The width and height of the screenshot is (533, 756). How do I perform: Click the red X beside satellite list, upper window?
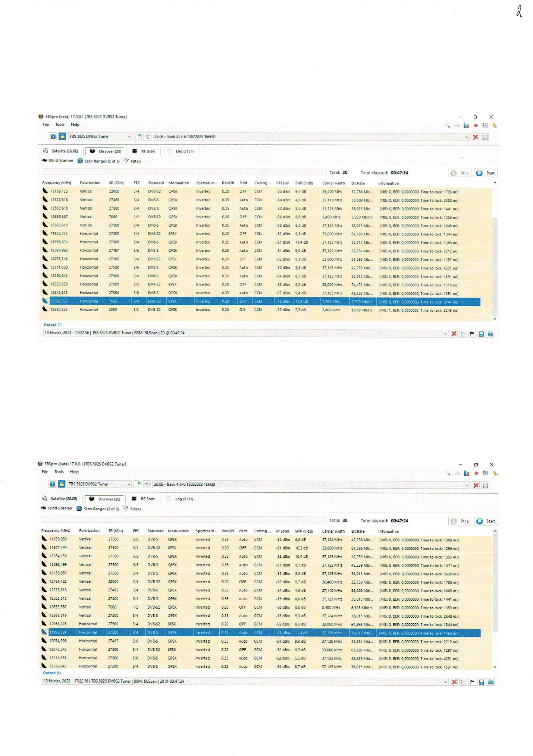coord(475,137)
